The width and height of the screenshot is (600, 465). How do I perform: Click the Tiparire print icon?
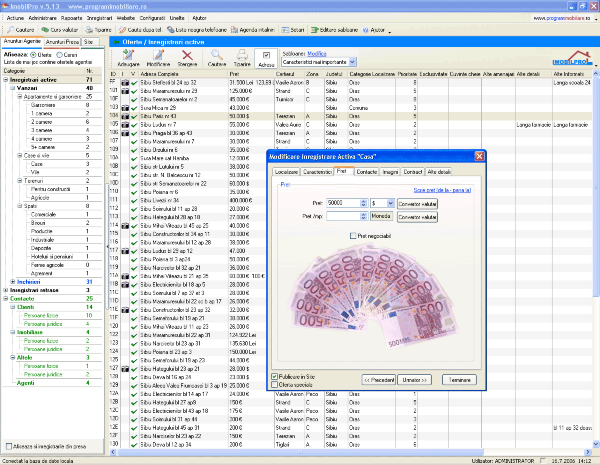tap(242, 56)
